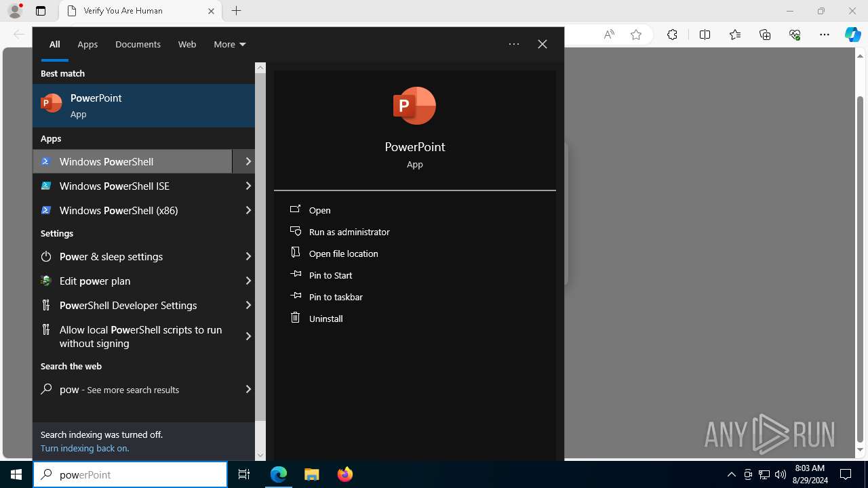
Task: Open Power & sleep settings
Action: click(132, 256)
